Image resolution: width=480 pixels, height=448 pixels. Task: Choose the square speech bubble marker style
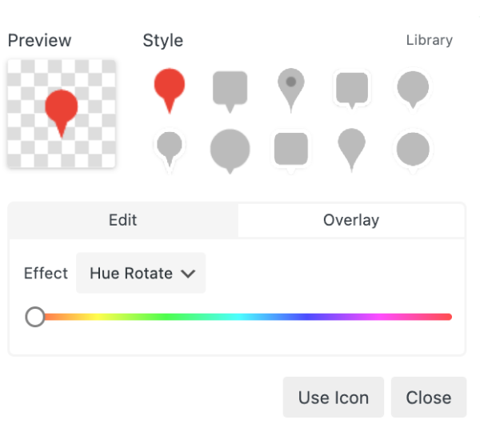(x=230, y=88)
